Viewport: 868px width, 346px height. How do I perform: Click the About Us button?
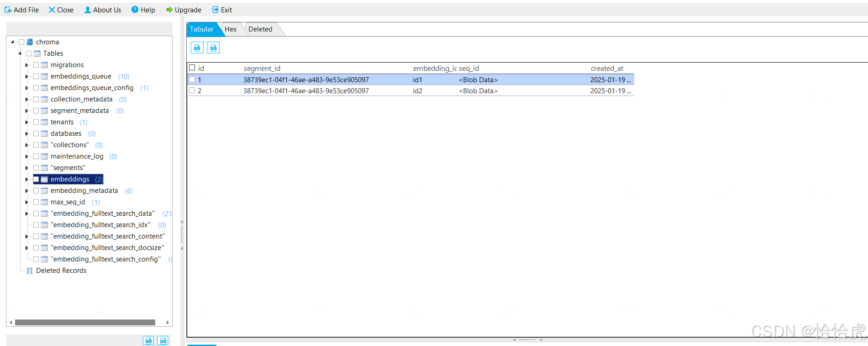102,10
